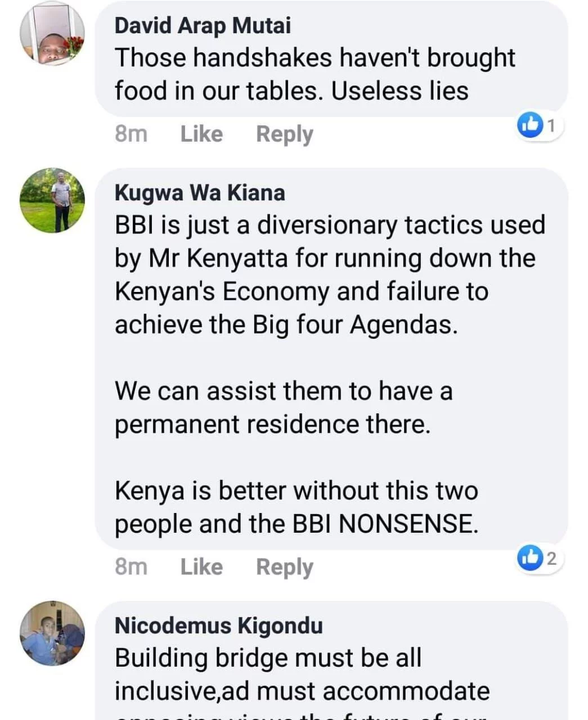Select the 'Those handshakes haven't brought food' comment
The width and height of the screenshot is (588, 720).
(x=315, y=74)
